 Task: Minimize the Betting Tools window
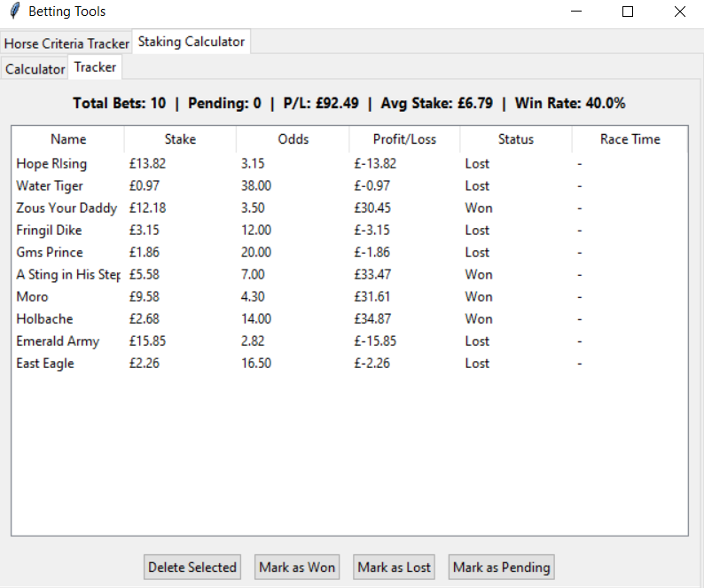[576, 12]
